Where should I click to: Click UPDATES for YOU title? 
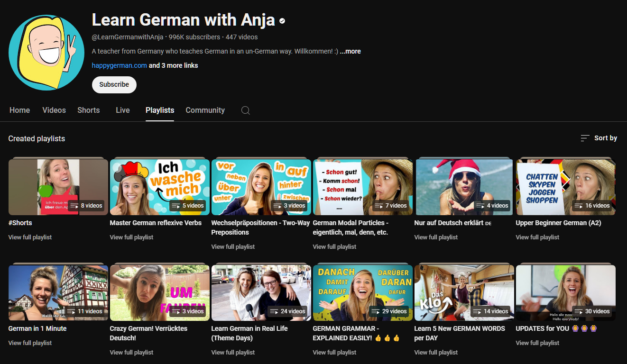coord(556,328)
